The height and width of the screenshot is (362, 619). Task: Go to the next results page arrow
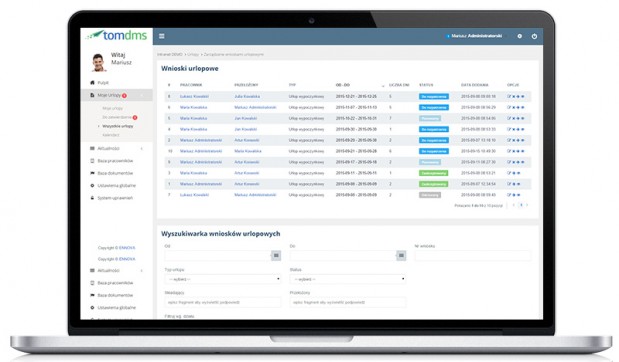point(527,205)
